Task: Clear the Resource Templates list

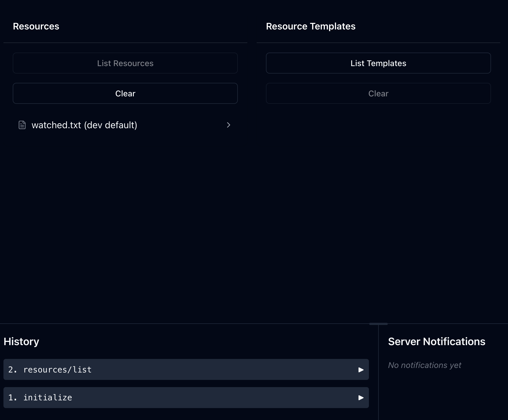Action: coord(378,93)
